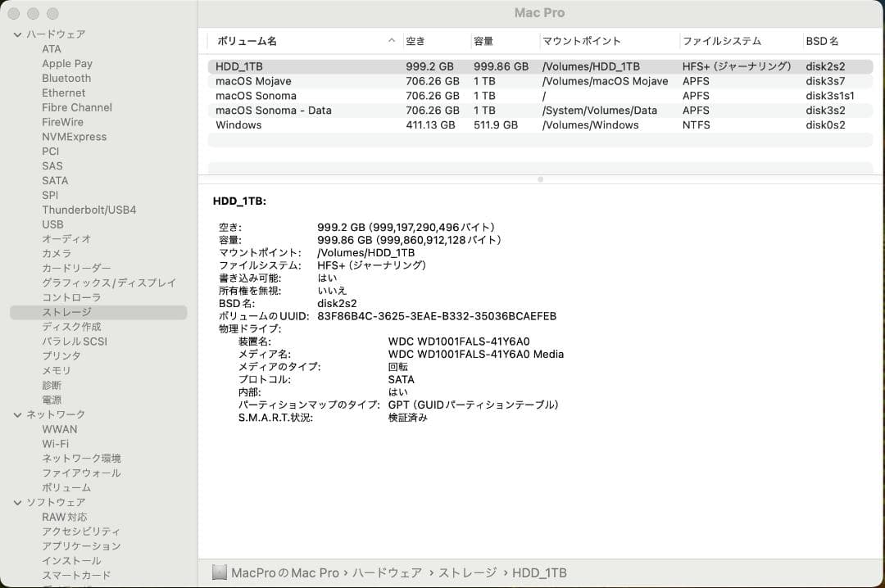Select アプリケーション in the sidebar
Screen dimensions: 885x588
[x=81, y=547]
